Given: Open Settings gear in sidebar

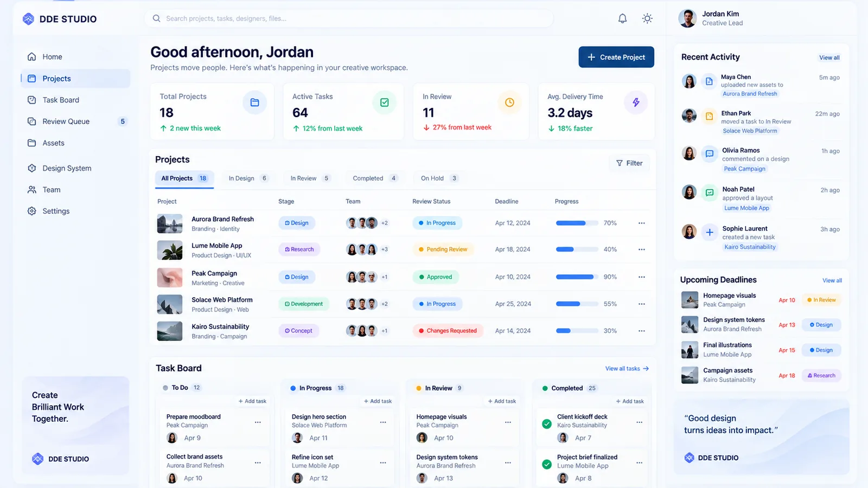Looking at the screenshot, I should tap(31, 211).
